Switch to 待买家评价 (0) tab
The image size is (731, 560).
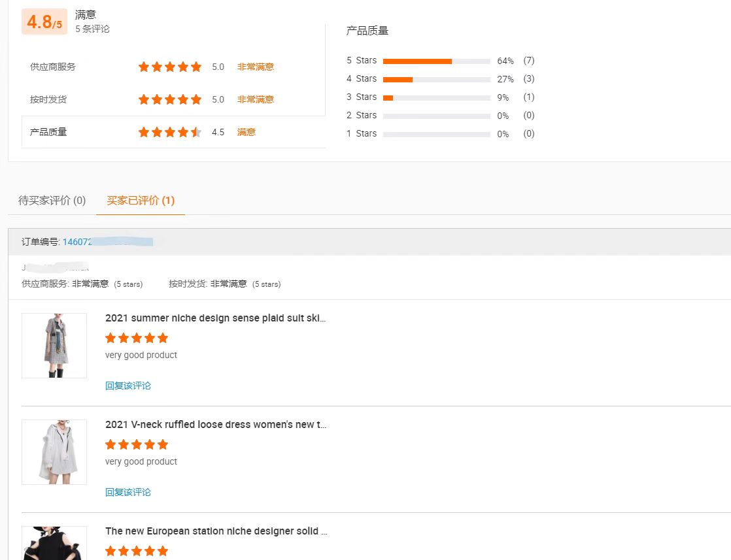point(52,201)
